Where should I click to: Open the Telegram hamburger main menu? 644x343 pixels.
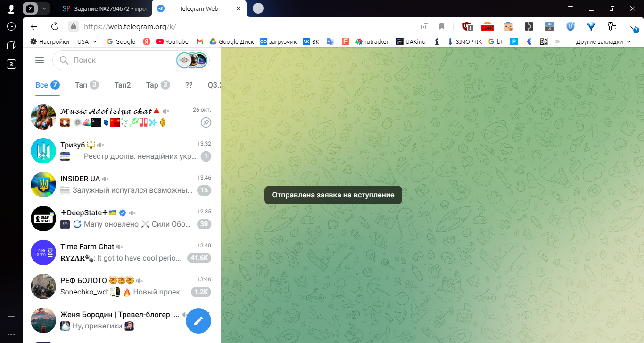40,60
